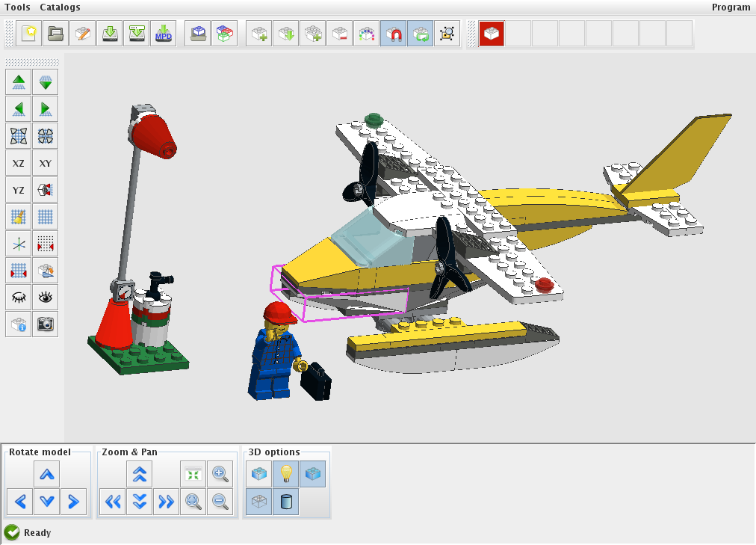
Task: Move grid up with green up arrow
Action: coord(19,82)
